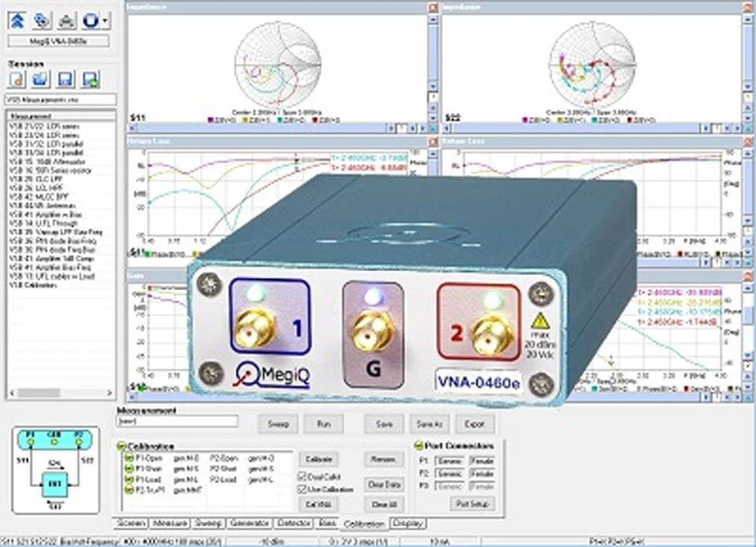Disable the Use Calibration checkbox

pyautogui.click(x=302, y=489)
